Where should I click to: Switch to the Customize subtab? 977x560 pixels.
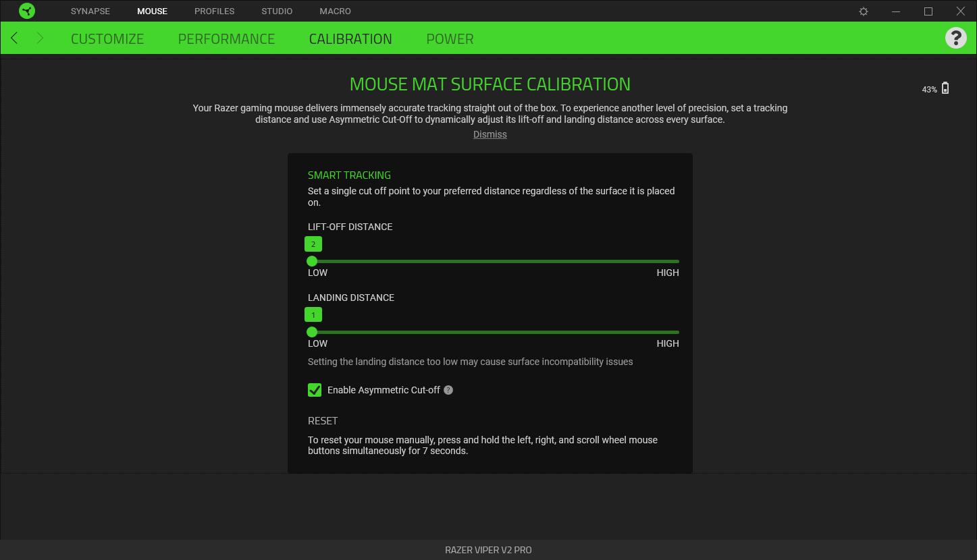[x=107, y=39]
